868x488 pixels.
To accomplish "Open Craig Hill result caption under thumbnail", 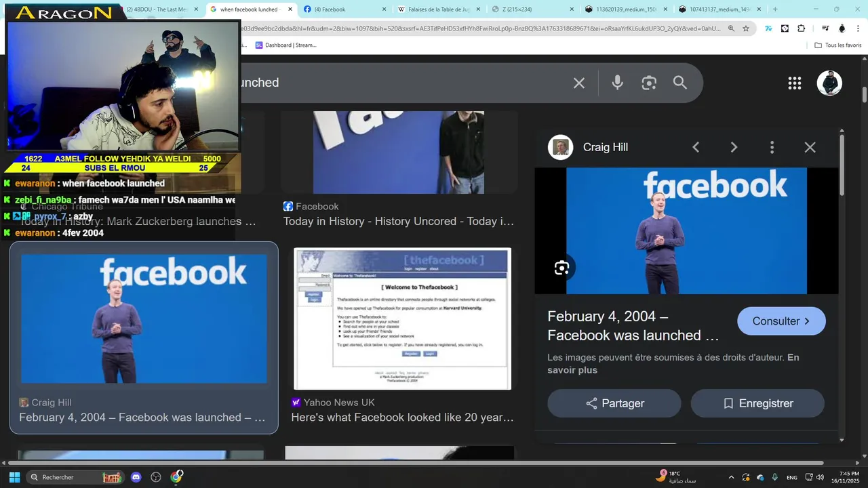I will click(x=142, y=418).
